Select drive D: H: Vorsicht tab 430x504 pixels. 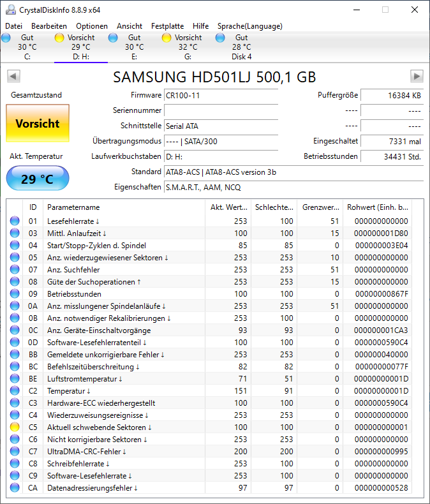(81, 47)
